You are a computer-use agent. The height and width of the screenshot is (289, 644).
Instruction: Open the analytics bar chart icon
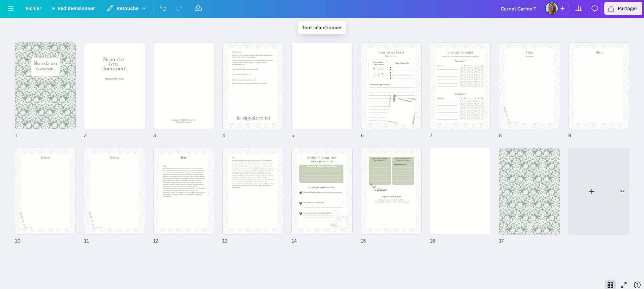[x=579, y=8]
